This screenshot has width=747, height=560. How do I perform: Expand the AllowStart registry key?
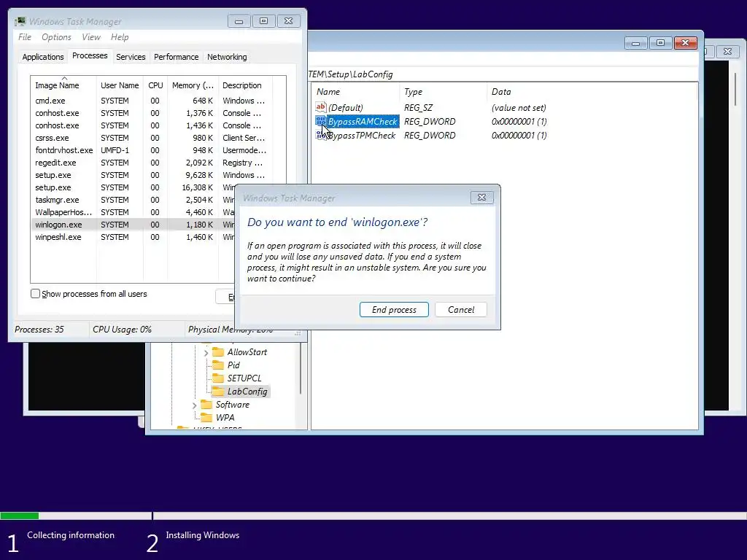click(206, 353)
